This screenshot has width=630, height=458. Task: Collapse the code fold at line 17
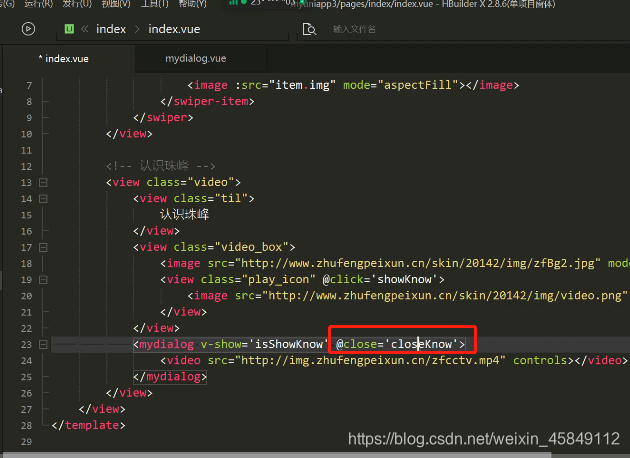(x=43, y=247)
